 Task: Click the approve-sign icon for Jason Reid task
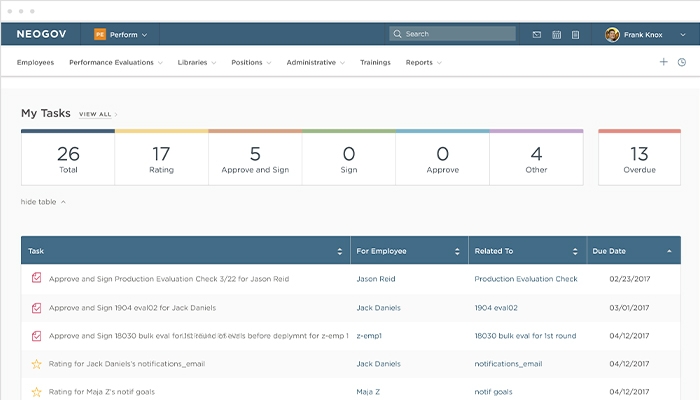point(37,279)
